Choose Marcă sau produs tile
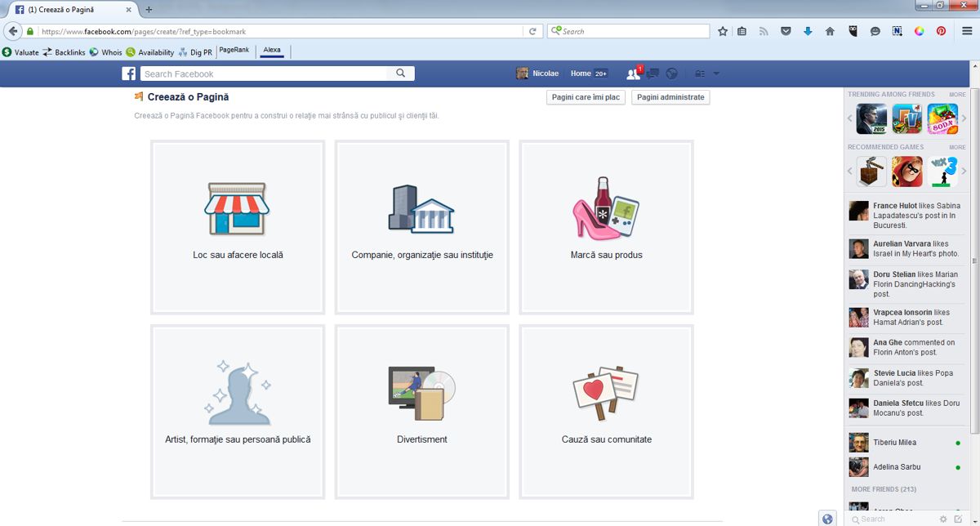This screenshot has height=526, width=980. (607, 227)
